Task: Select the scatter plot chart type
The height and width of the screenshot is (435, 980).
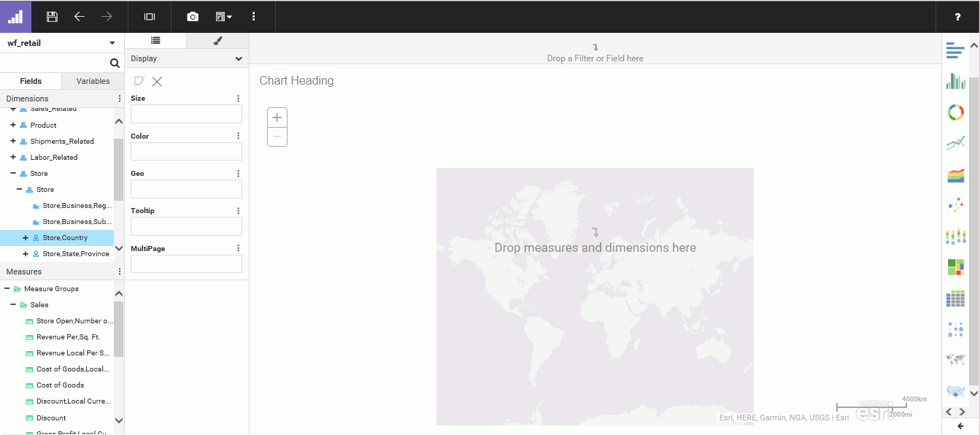Action: pos(955,206)
